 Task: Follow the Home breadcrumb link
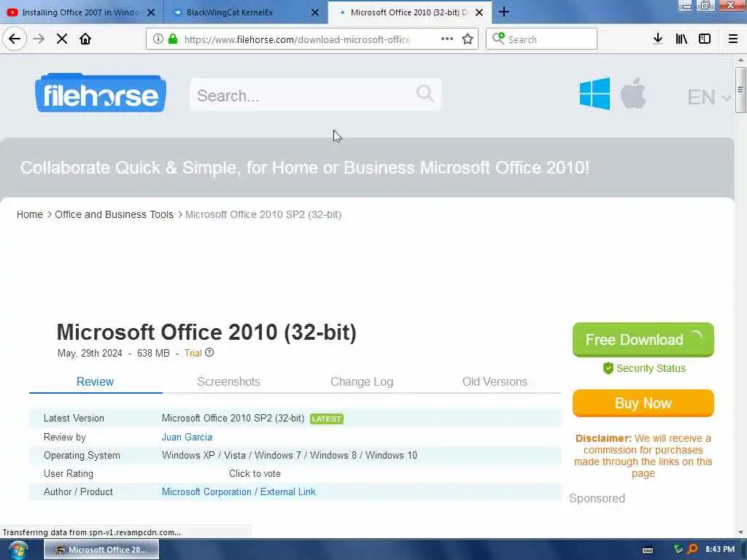click(x=29, y=214)
